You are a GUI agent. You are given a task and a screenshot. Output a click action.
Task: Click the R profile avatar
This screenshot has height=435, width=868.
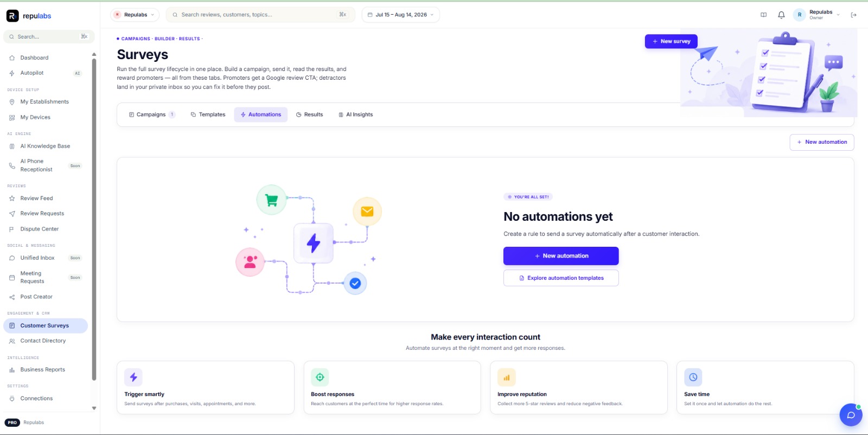[x=800, y=15]
